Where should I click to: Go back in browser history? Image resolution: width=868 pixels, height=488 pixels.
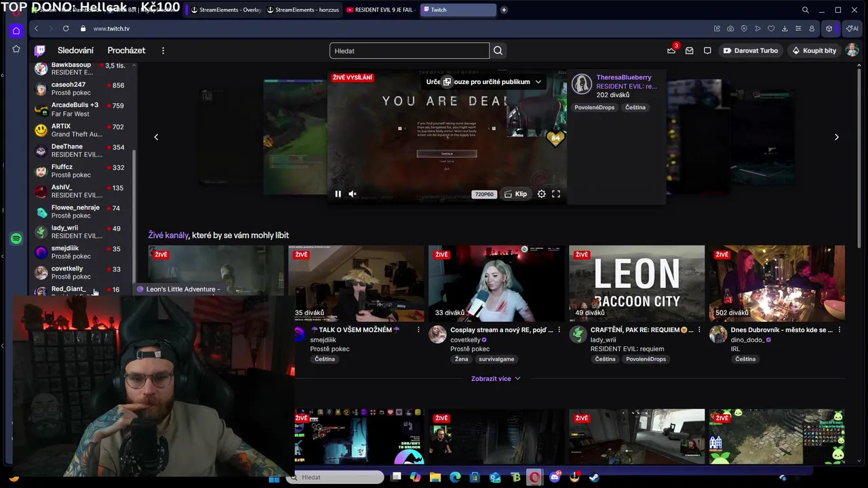click(36, 28)
